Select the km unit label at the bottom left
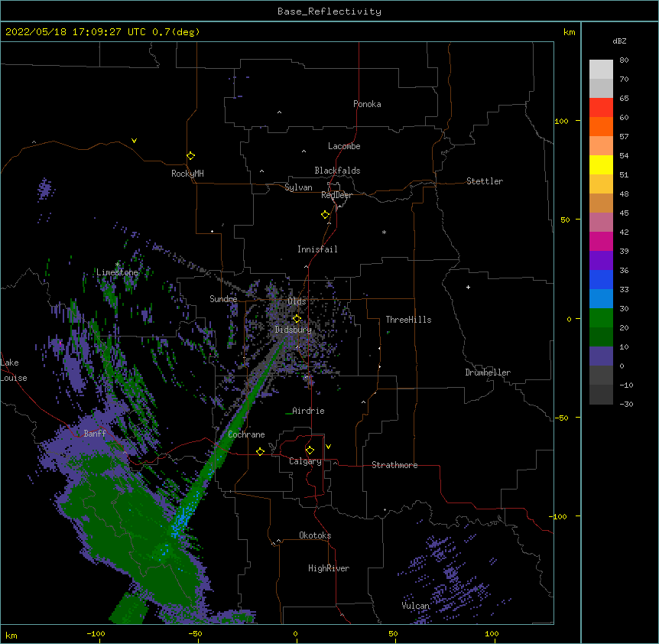The height and width of the screenshot is (644, 659). (11, 636)
